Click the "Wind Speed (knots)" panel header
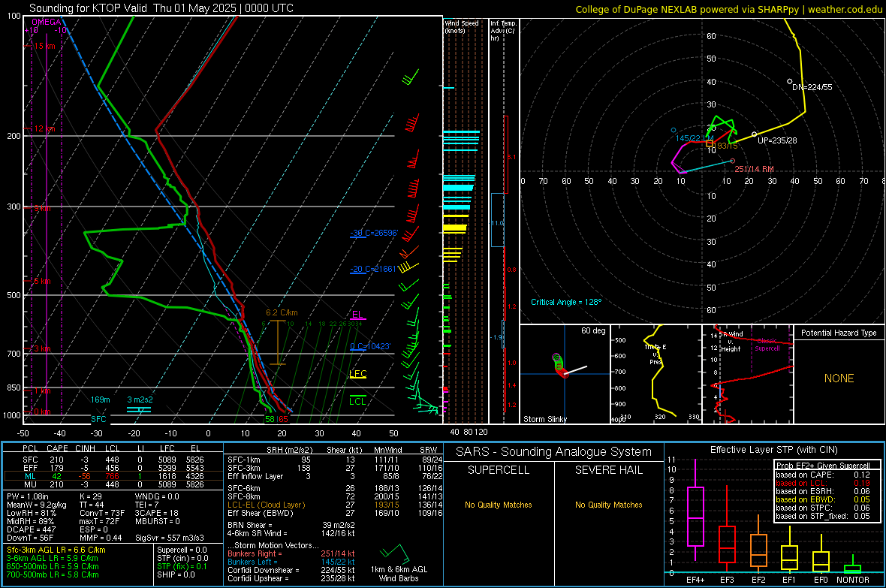Viewport: 886px width, 588px height. click(x=461, y=27)
